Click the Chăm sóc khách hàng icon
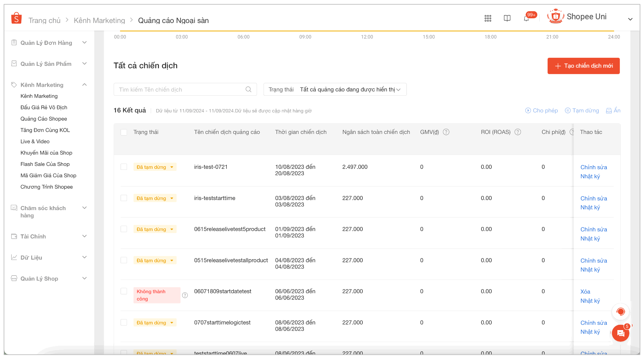This screenshot has height=359, width=644. coord(14,208)
